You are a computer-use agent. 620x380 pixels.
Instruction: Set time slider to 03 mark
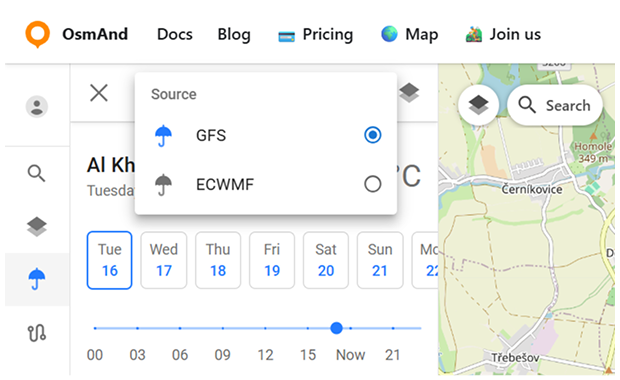138,328
